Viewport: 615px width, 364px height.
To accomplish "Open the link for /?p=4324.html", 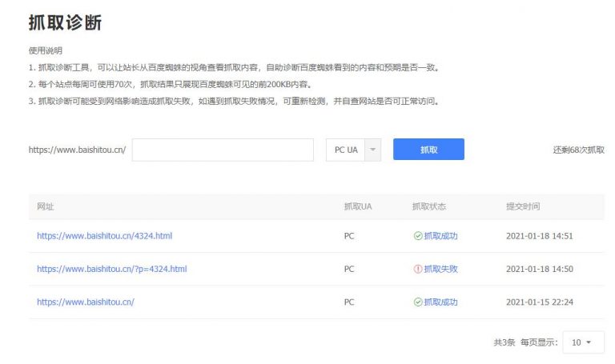I will (x=111, y=270).
